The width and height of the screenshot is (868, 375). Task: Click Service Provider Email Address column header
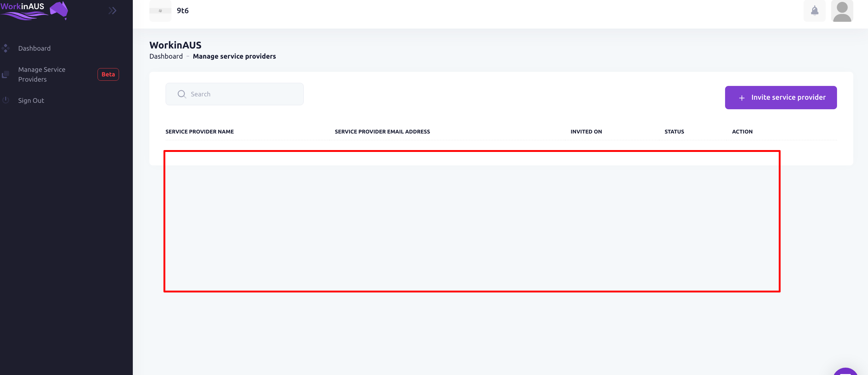click(x=382, y=132)
